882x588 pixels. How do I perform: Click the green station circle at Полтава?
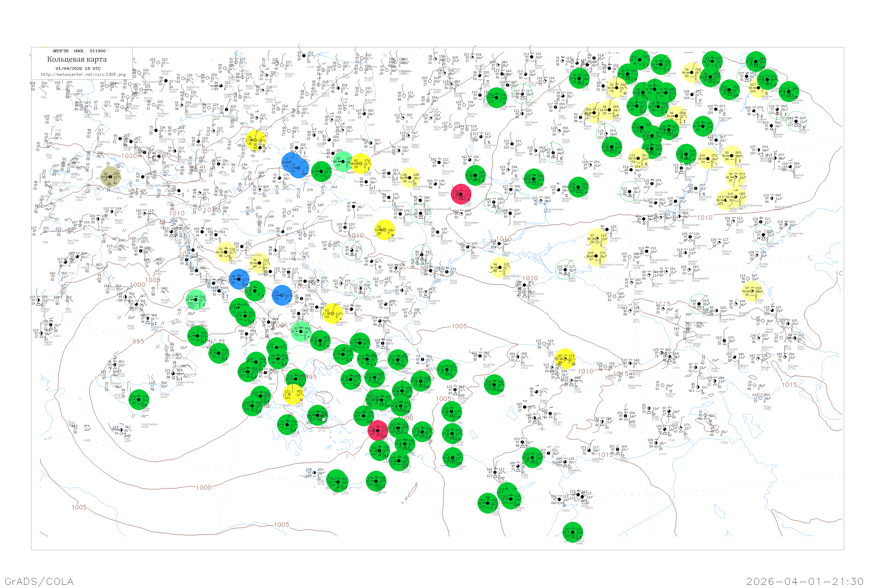[x=533, y=179]
